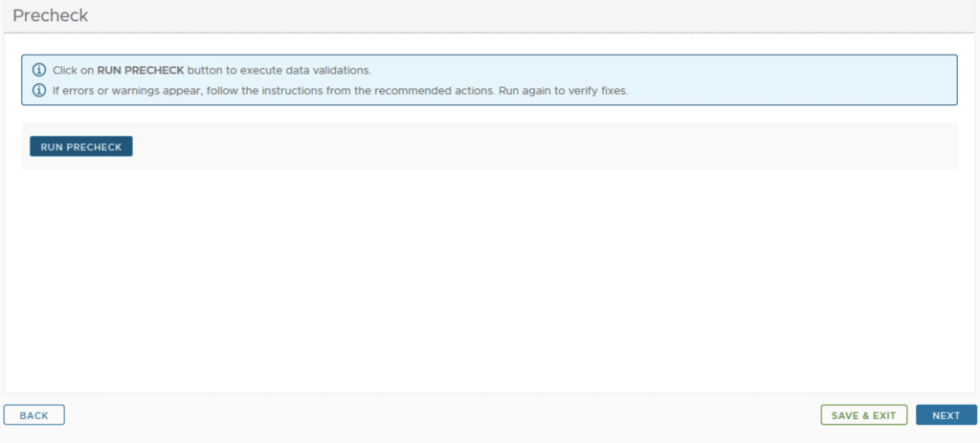Click the gray strip right of the RUN PRECHECK button

(x=536, y=146)
